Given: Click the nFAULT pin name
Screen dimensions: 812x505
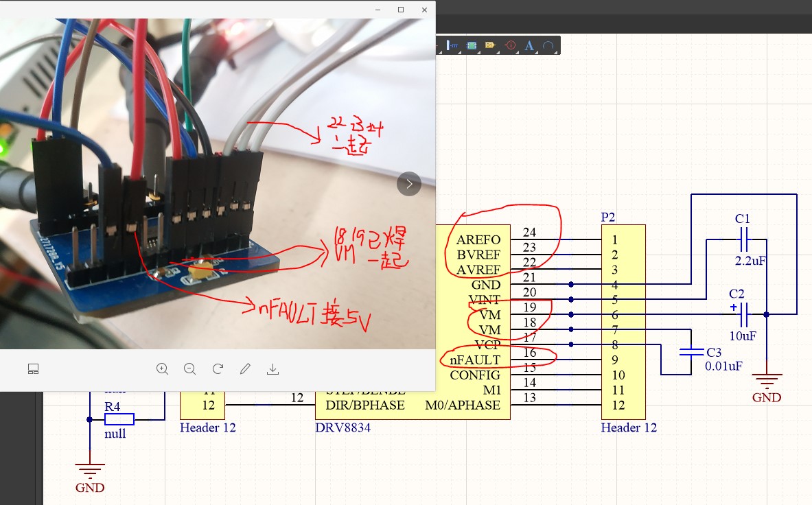Looking at the screenshot, I should pyautogui.click(x=475, y=360).
